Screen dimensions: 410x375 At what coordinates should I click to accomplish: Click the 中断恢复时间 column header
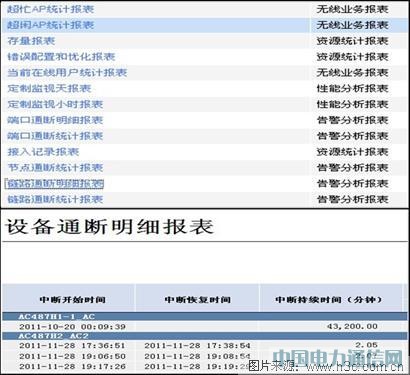tap(197, 300)
